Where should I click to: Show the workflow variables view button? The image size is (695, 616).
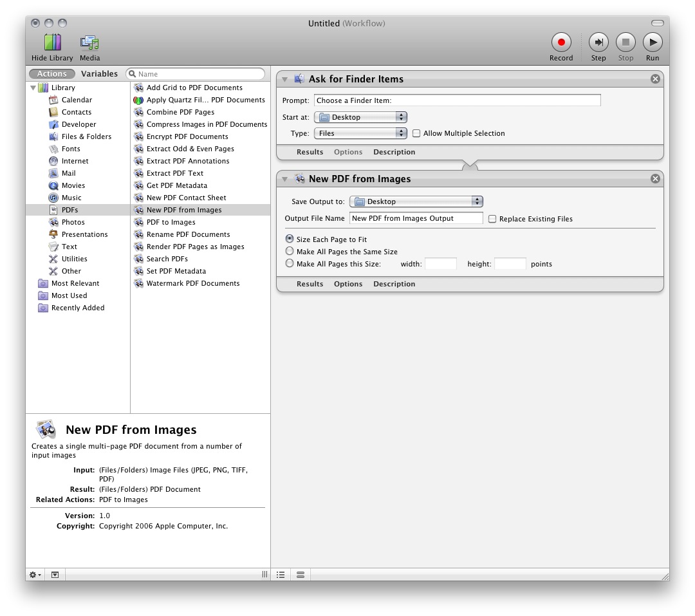pos(301,575)
